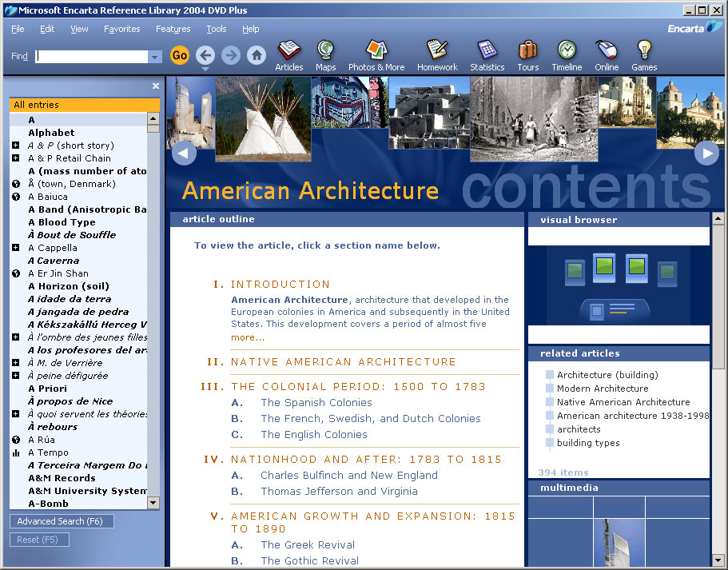The image size is (728, 570).
Task: Click chart icon beside A Tempo
Action: pyautogui.click(x=16, y=452)
